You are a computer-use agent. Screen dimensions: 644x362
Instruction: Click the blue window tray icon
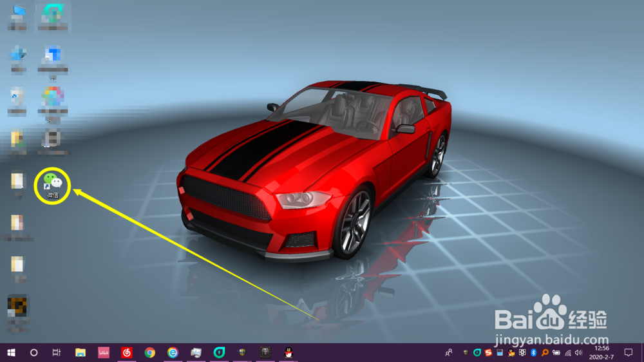(x=500, y=352)
